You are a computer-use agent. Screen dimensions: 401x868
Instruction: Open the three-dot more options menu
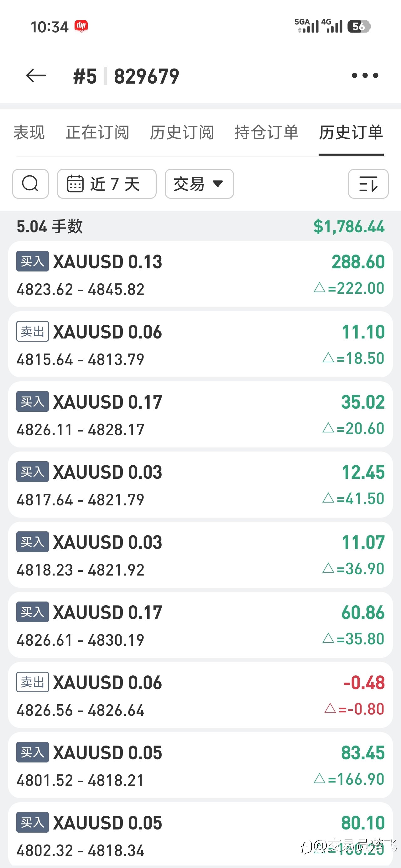pyautogui.click(x=365, y=75)
